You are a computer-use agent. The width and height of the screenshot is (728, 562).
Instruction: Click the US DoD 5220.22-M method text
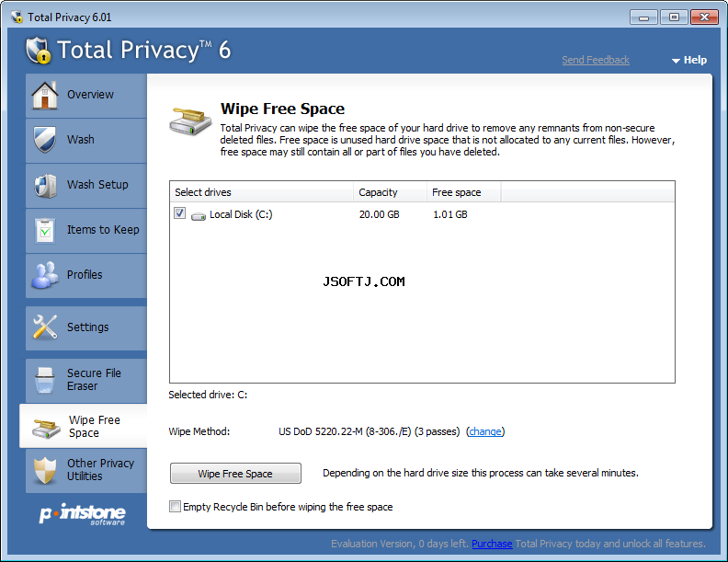click(370, 431)
